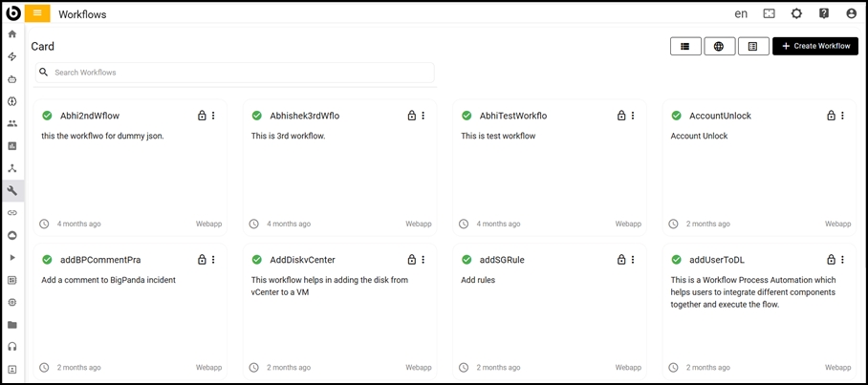Open the AccountUnlock workflow title
Screen dimensions: 868x385
(x=720, y=117)
